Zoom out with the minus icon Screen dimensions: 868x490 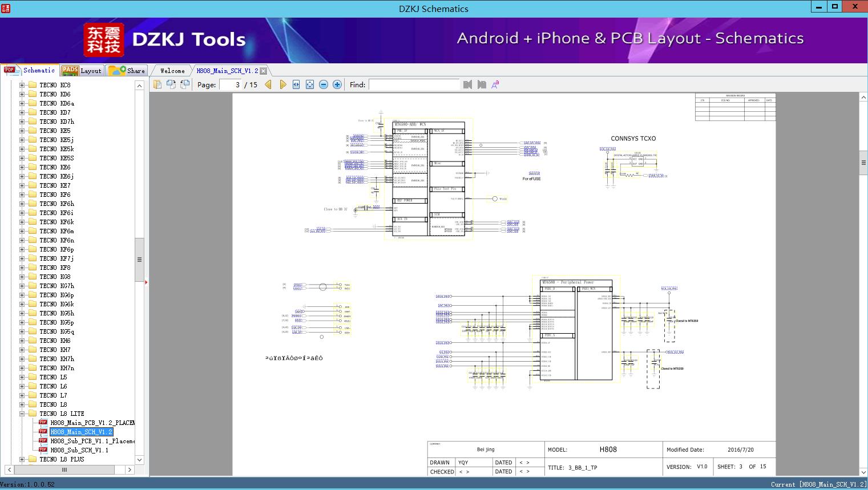(x=324, y=84)
